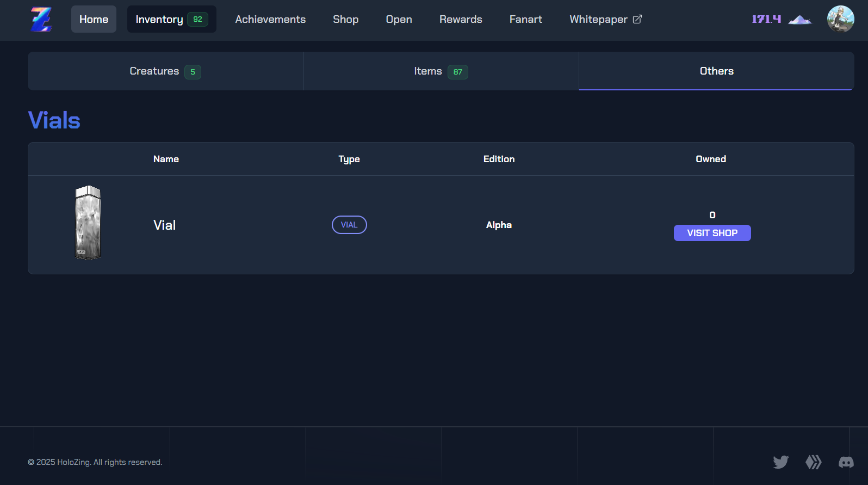Go to the Rewards page
This screenshot has height=485, width=868.
(461, 20)
